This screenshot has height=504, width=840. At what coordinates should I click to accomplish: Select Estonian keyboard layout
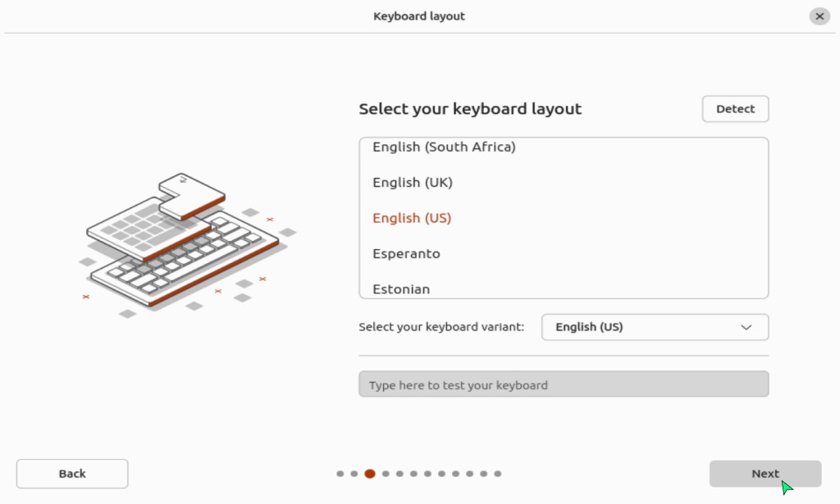(x=401, y=289)
